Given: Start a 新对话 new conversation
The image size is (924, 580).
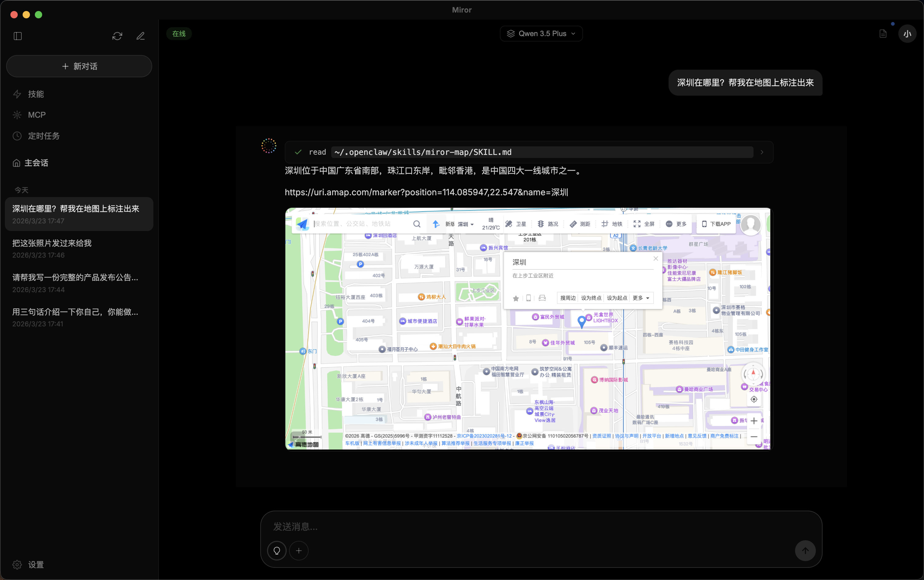Looking at the screenshot, I should coord(79,66).
